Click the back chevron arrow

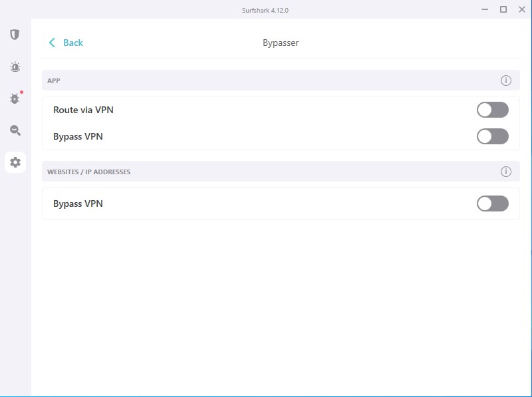coord(52,43)
